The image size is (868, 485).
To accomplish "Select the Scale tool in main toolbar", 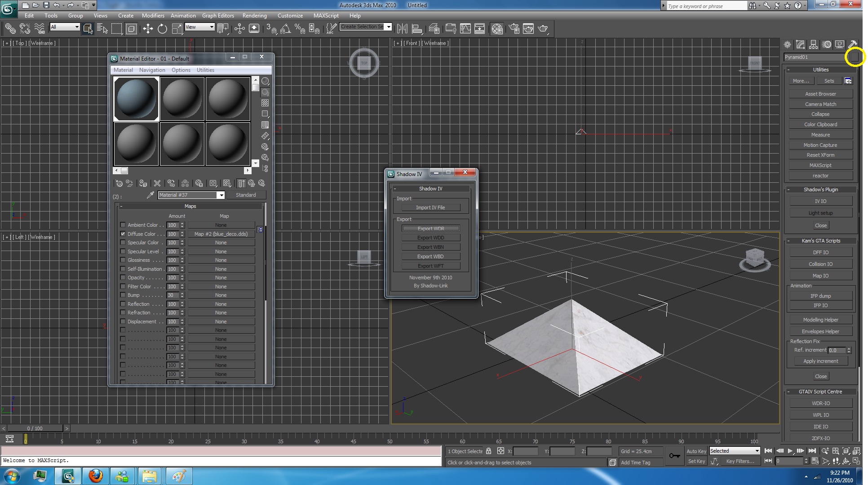I will point(177,29).
